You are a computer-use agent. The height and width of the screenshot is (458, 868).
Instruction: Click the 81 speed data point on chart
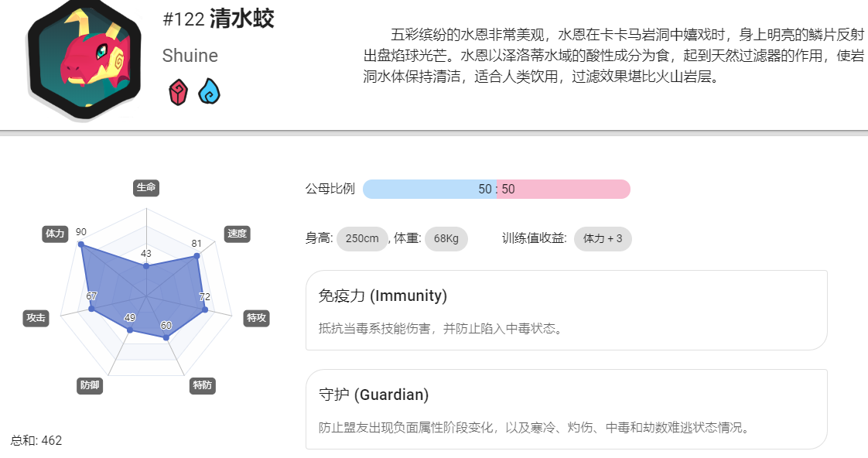coord(196,256)
